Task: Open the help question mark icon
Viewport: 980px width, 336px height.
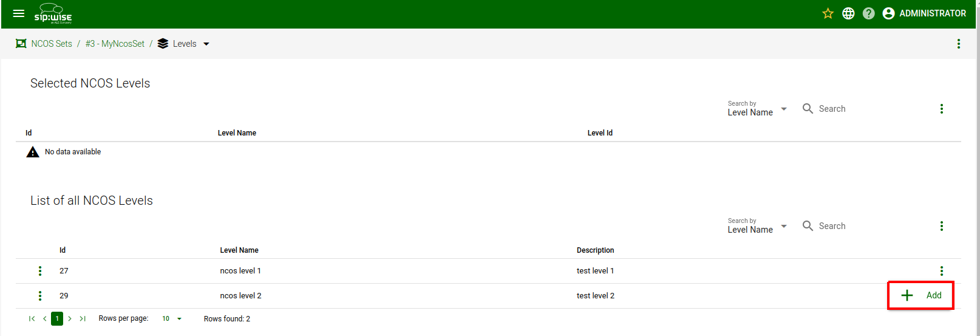Action: coord(868,13)
